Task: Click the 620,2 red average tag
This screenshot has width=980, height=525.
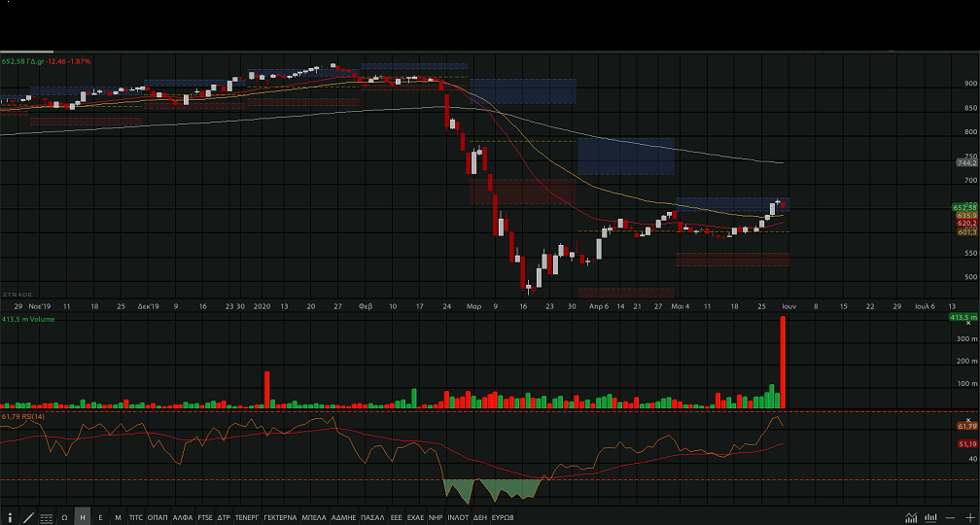Action: coord(966,224)
